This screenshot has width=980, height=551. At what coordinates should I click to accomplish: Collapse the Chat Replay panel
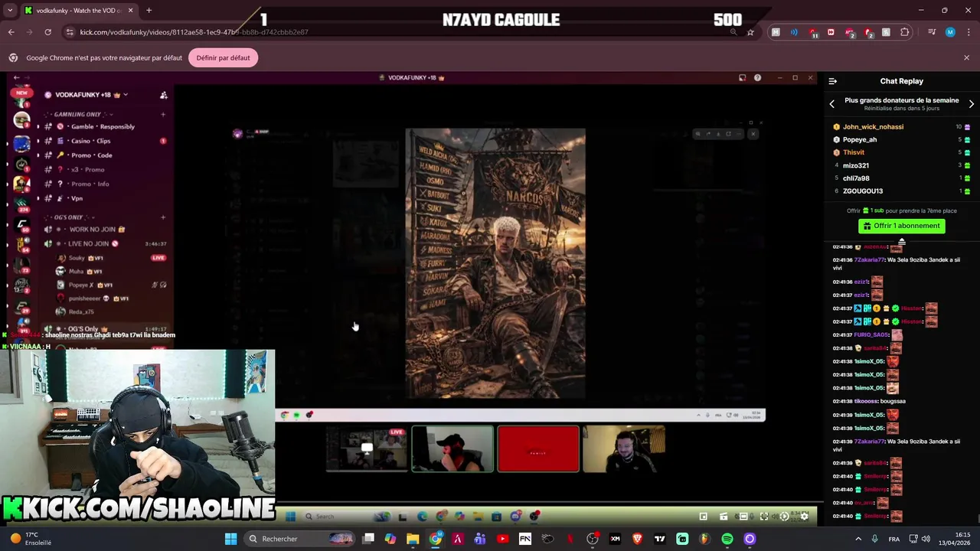coord(833,81)
